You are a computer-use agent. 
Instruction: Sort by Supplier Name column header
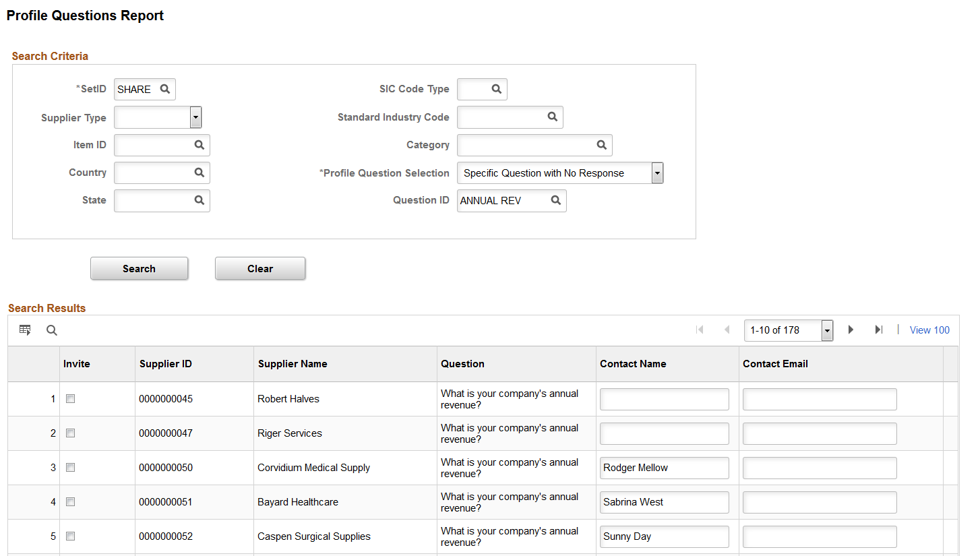(x=293, y=364)
